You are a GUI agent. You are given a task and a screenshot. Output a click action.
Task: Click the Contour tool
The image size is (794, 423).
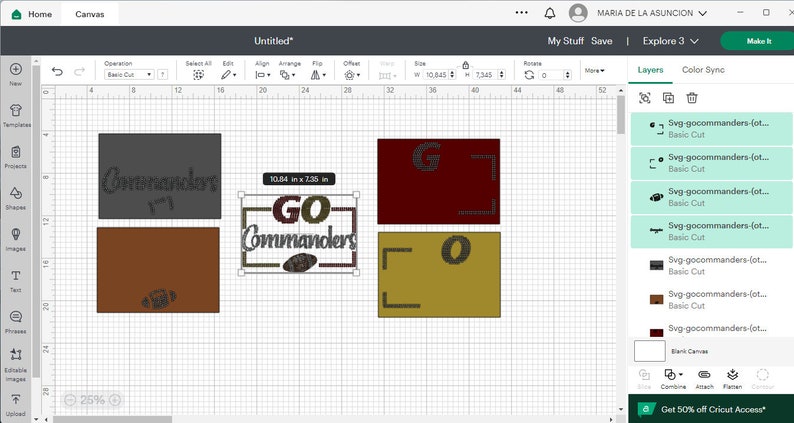tap(763, 379)
